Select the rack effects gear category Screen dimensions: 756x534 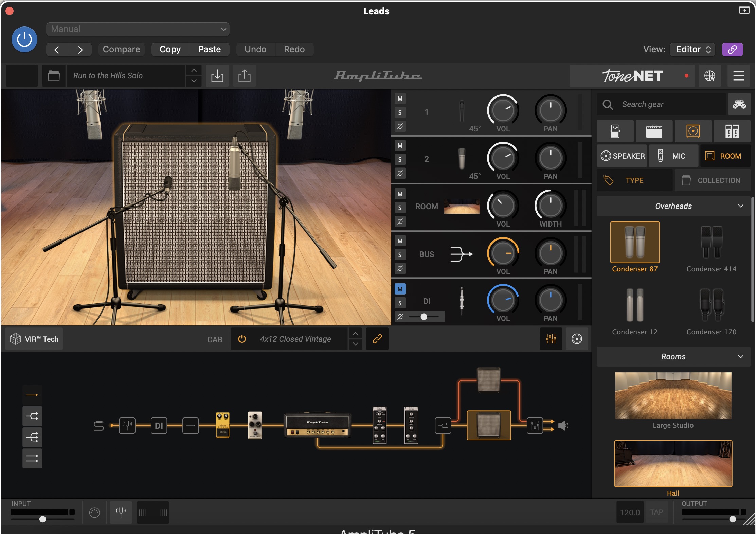pyautogui.click(x=732, y=131)
